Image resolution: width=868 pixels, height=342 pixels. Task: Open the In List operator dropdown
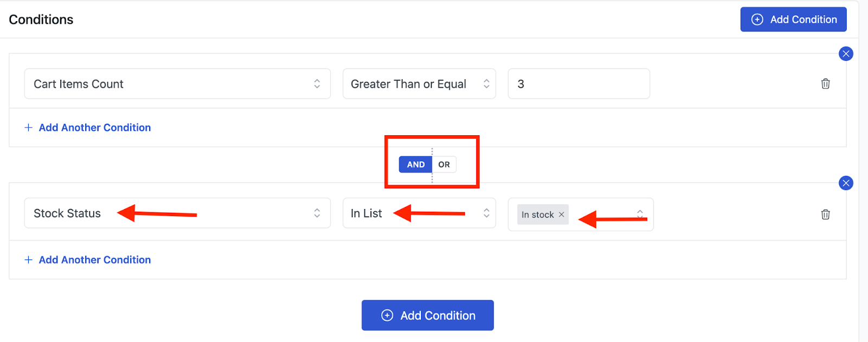[x=419, y=213]
